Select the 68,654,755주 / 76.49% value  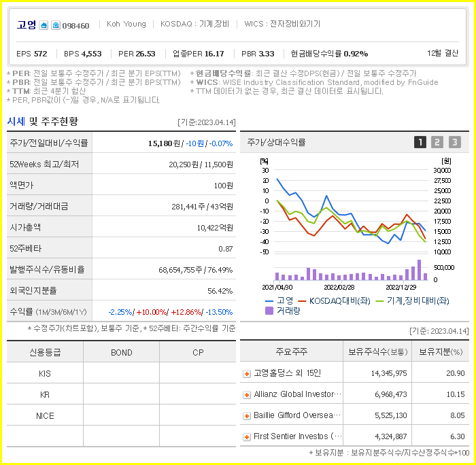tap(196, 270)
